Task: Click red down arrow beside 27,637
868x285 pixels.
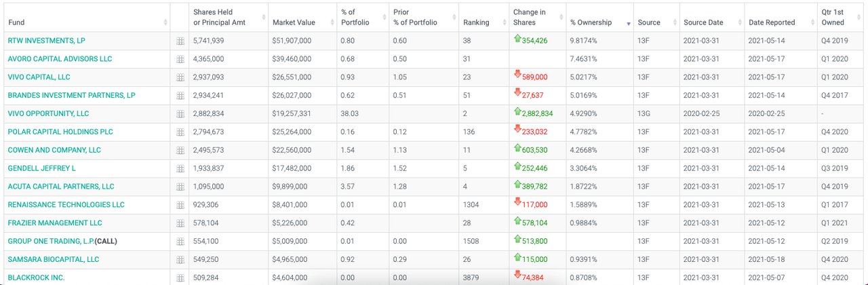Action: tap(517, 94)
